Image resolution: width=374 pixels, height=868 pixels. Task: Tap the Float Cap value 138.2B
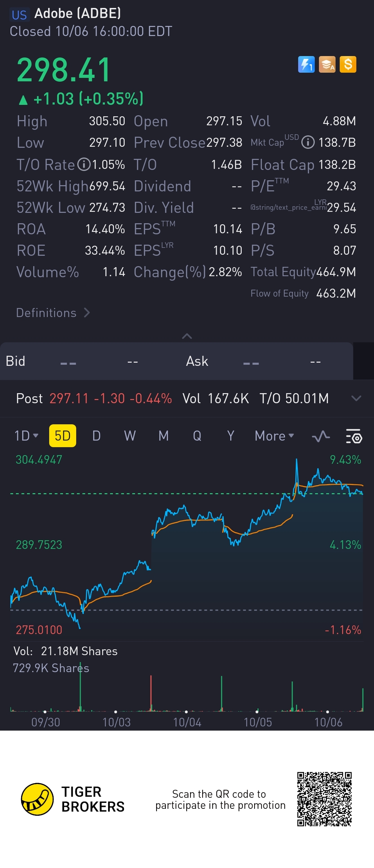click(x=337, y=165)
